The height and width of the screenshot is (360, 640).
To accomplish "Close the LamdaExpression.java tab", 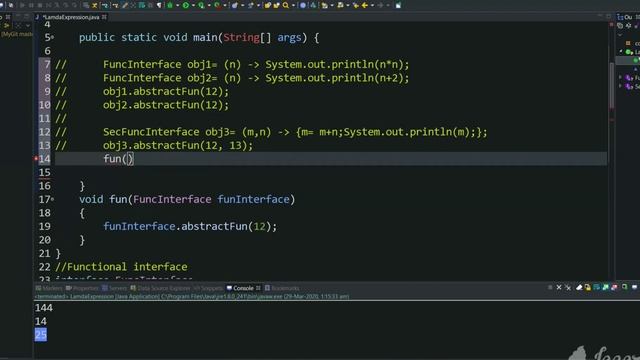I will tap(104, 17).
